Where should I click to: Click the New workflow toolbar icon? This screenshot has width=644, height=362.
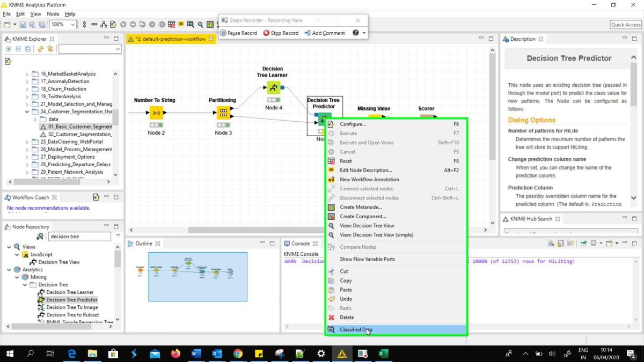point(7,25)
